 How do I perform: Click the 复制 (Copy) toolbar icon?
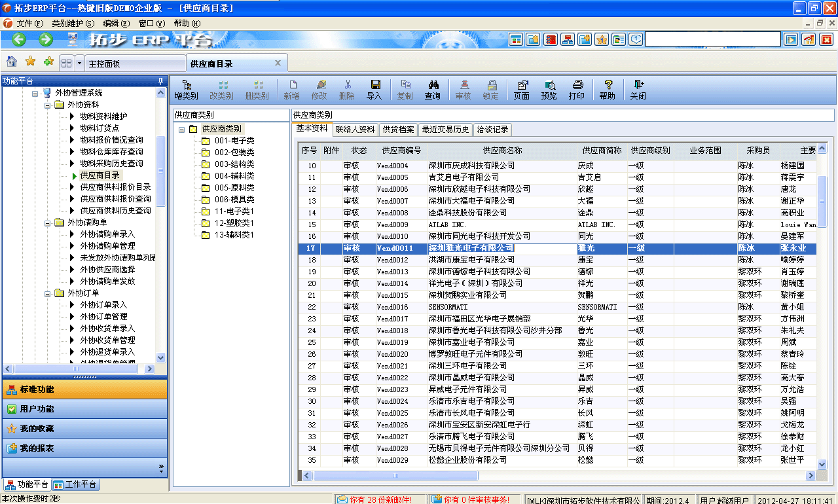click(405, 88)
